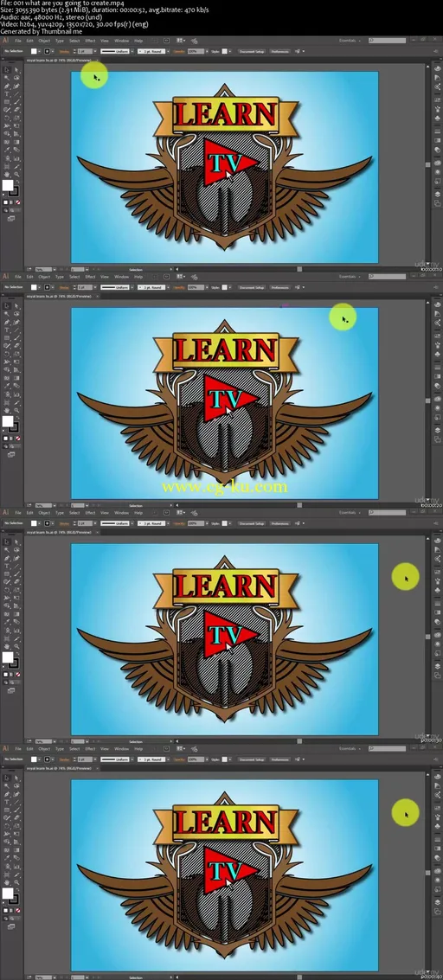Choose the Paintbrush tool in the second frame

click(16, 337)
